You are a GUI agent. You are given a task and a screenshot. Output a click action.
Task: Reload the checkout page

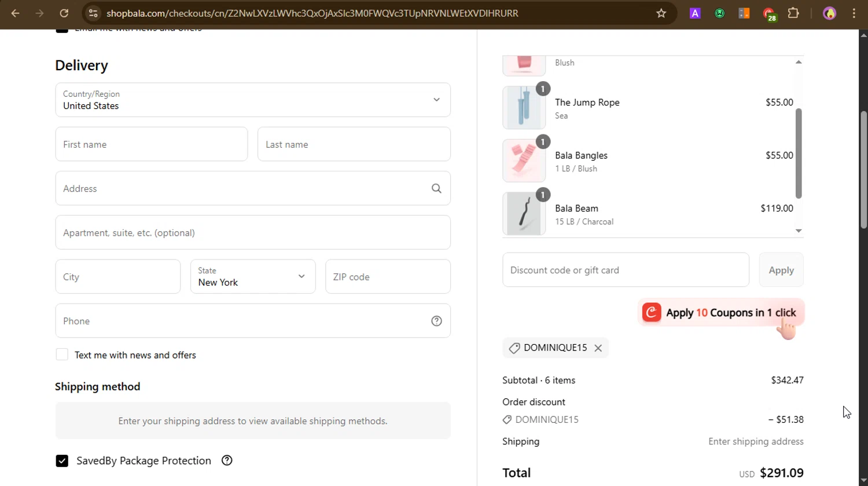[64, 13]
